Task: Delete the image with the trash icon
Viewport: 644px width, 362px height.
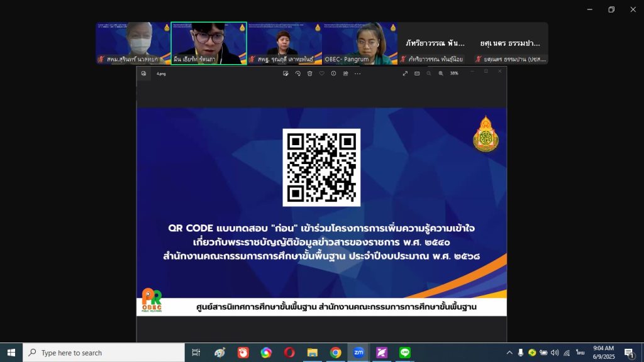Action: click(x=309, y=74)
